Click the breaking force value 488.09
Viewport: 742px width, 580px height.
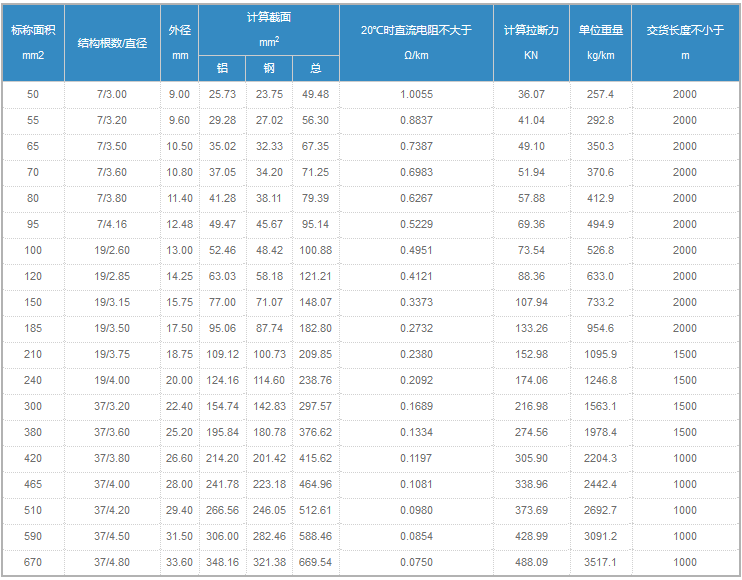point(531,563)
